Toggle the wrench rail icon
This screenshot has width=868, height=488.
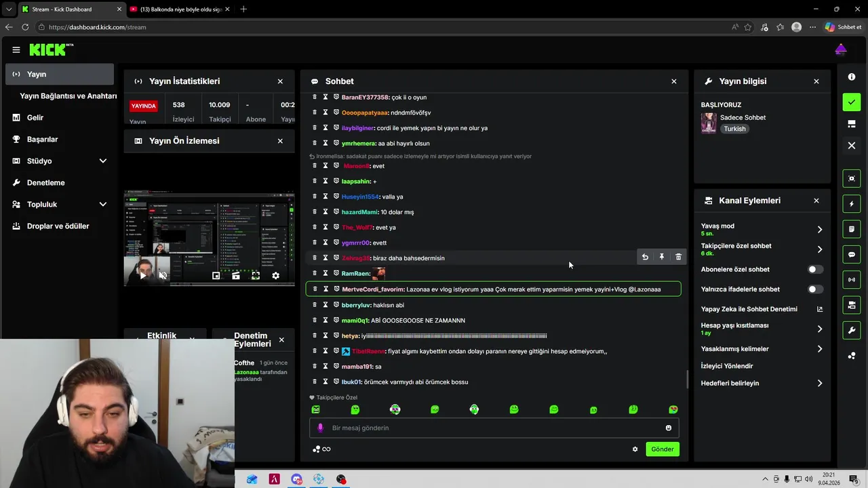pyautogui.click(x=852, y=330)
